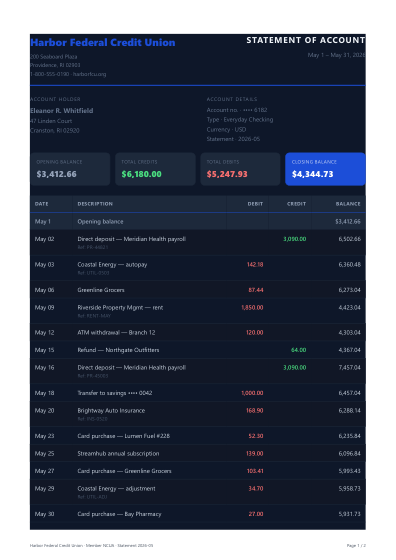Click the DATE column header
Viewport: 396px width, 560px height.
tap(41, 204)
